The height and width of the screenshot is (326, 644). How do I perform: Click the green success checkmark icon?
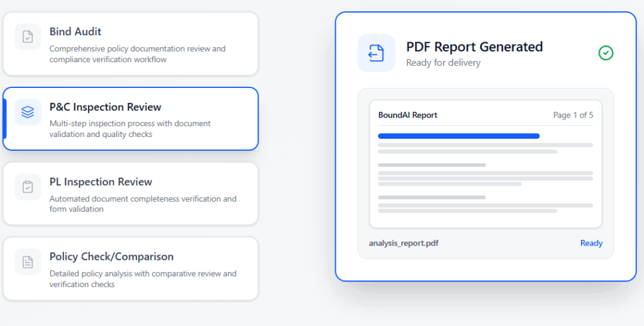point(606,53)
